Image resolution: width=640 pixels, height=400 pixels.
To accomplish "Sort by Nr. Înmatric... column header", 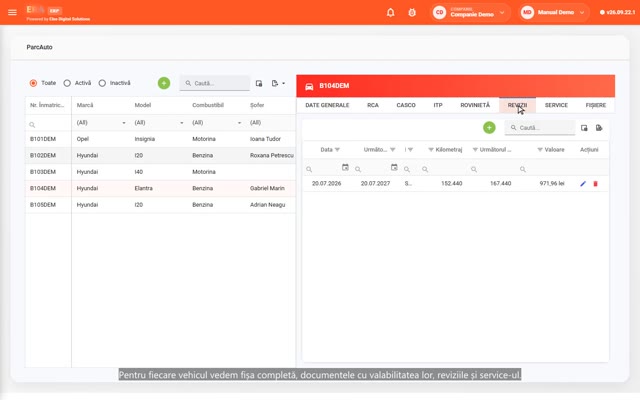I will 47,105.
